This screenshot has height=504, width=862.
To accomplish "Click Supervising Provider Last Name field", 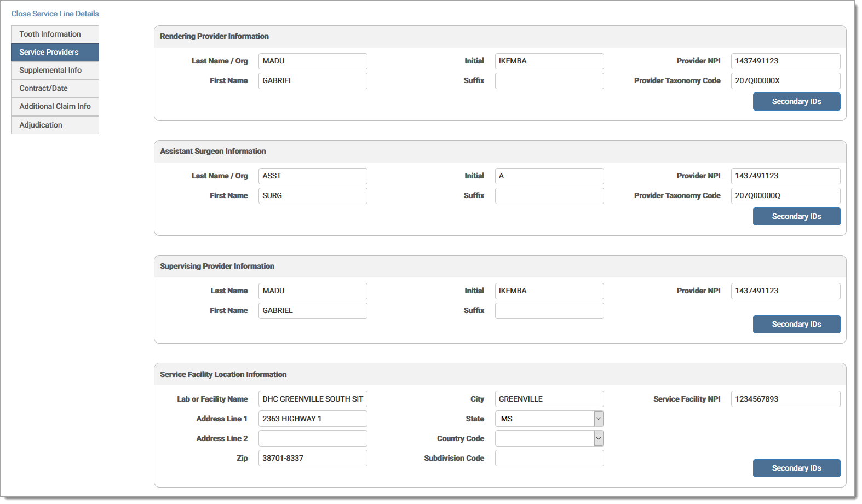I will pos(313,291).
